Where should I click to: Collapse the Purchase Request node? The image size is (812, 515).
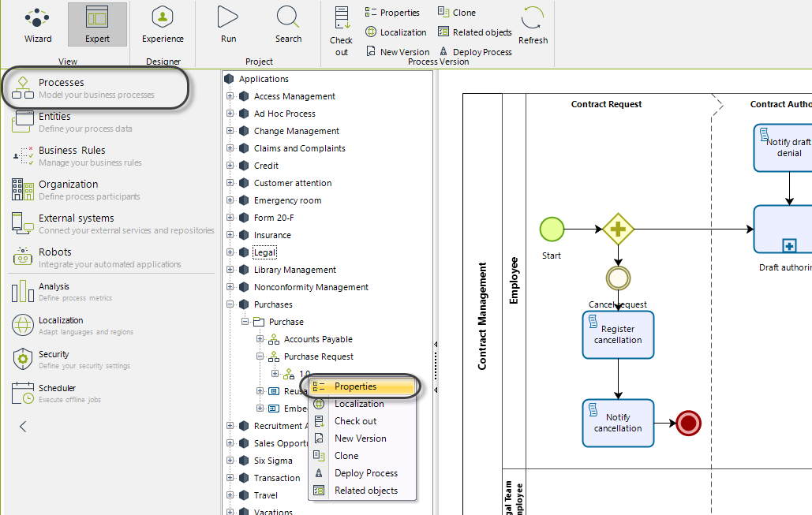click(260, 356)
